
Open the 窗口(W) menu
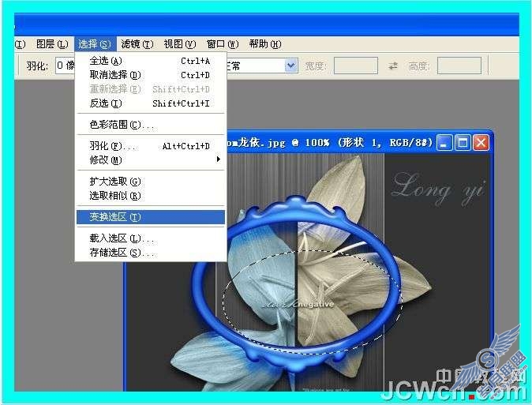pos(223,44)
